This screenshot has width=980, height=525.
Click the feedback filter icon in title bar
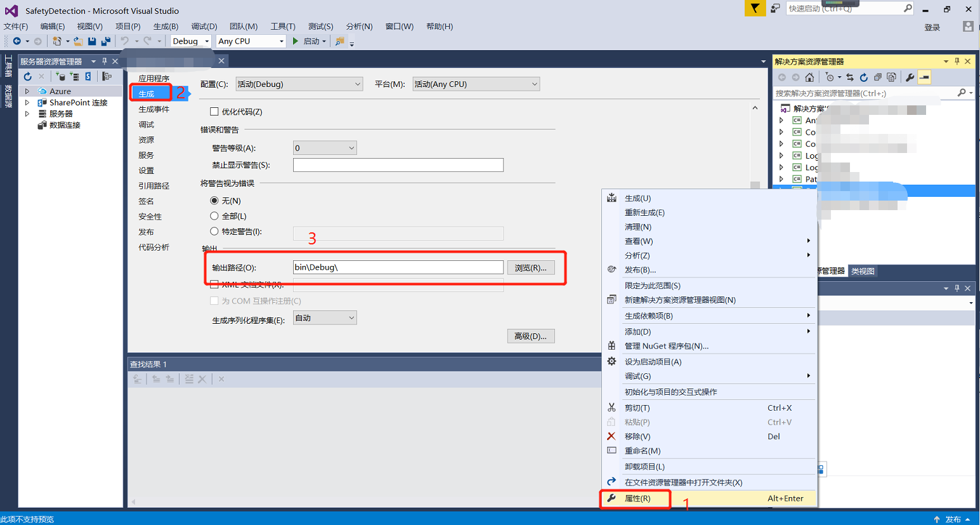point(755,8)
